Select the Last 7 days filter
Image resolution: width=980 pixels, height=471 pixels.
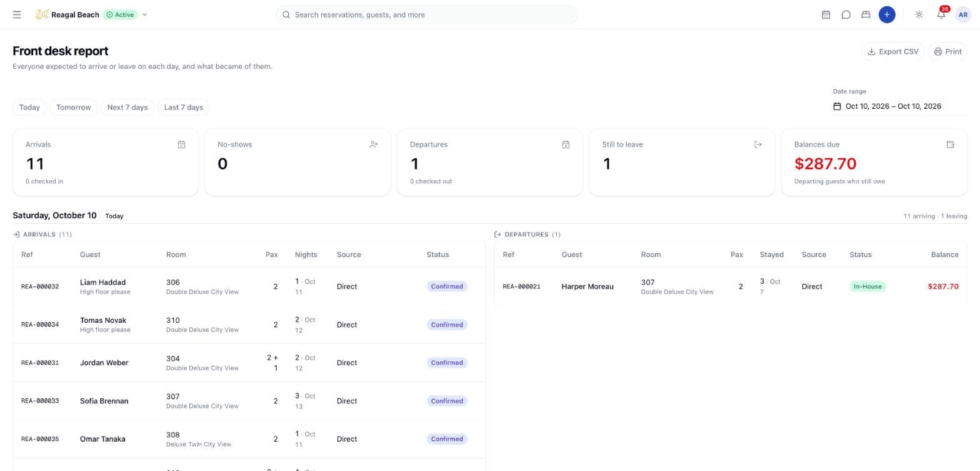point(184,107)
